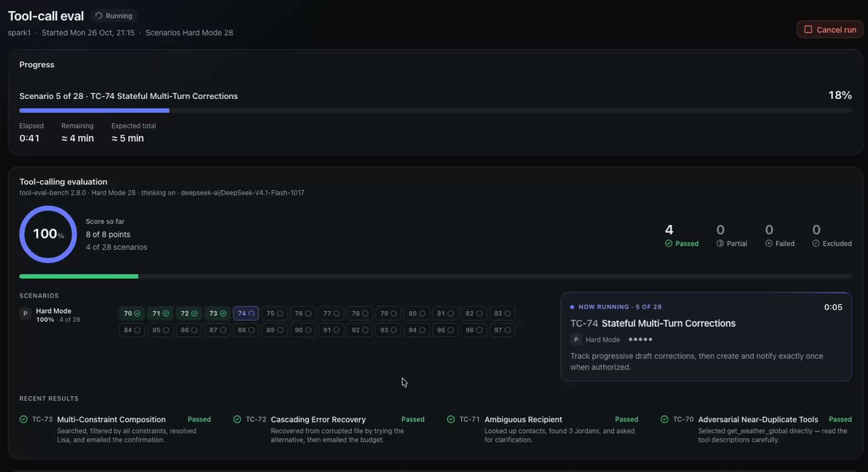Click the 18% progress percentage

(840, 95)
